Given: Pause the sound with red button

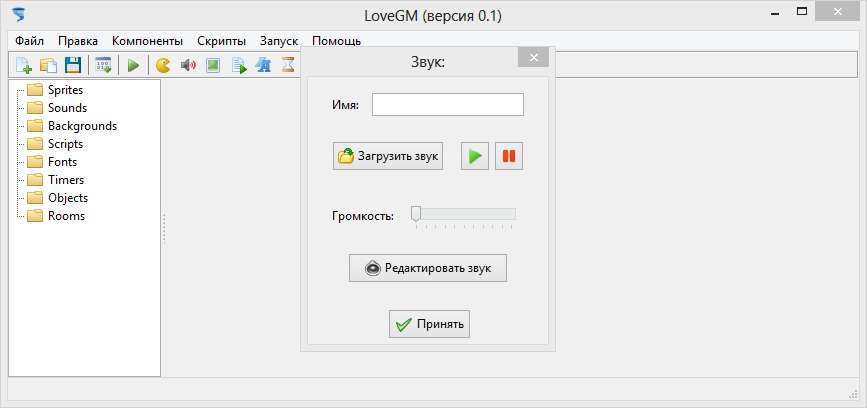Looking at the screenshot, I should click(509, 156).
